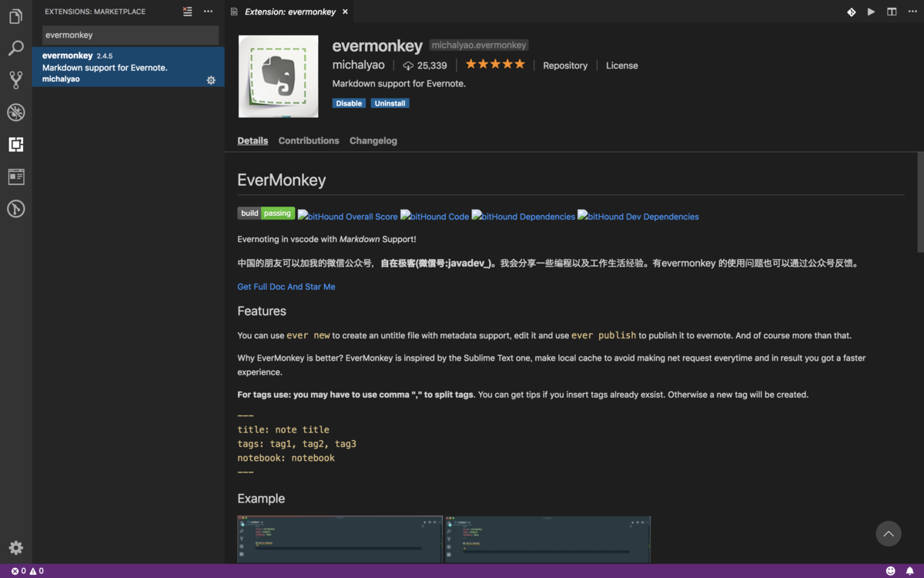924x578 pixels.
Task: Split the editor with layout icon
Action: click(x=892, y=12)
